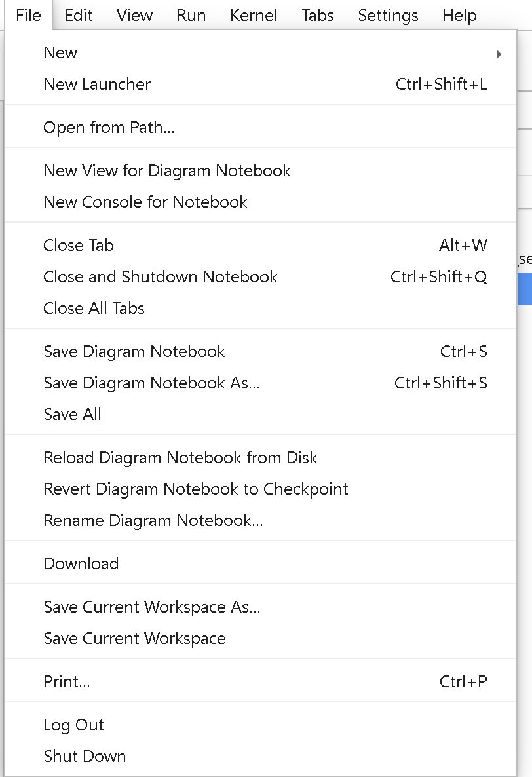532x777 pixels.
Task: Close and Shutdown the Notebook
Action: coord(160,276)
